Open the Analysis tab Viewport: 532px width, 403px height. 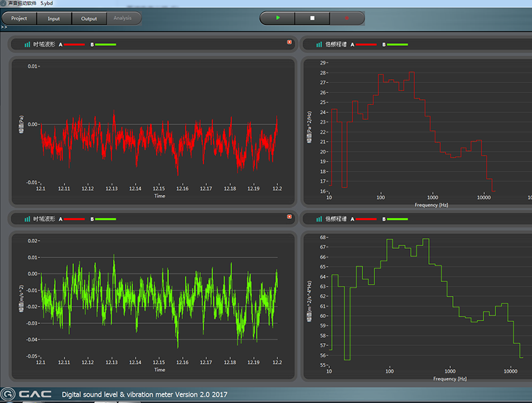pyautogui.click(x=123, y=18)
